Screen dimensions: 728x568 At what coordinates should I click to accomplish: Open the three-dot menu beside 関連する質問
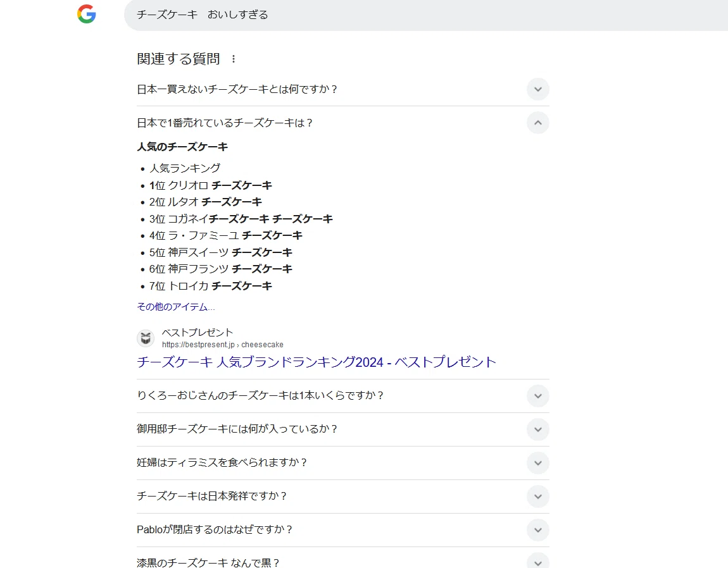(234, 59)
